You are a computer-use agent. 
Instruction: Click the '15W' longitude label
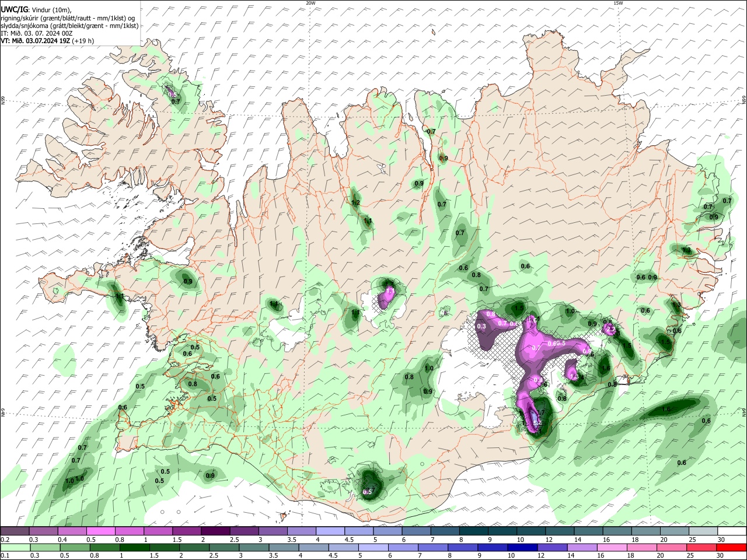click(618, 3)
